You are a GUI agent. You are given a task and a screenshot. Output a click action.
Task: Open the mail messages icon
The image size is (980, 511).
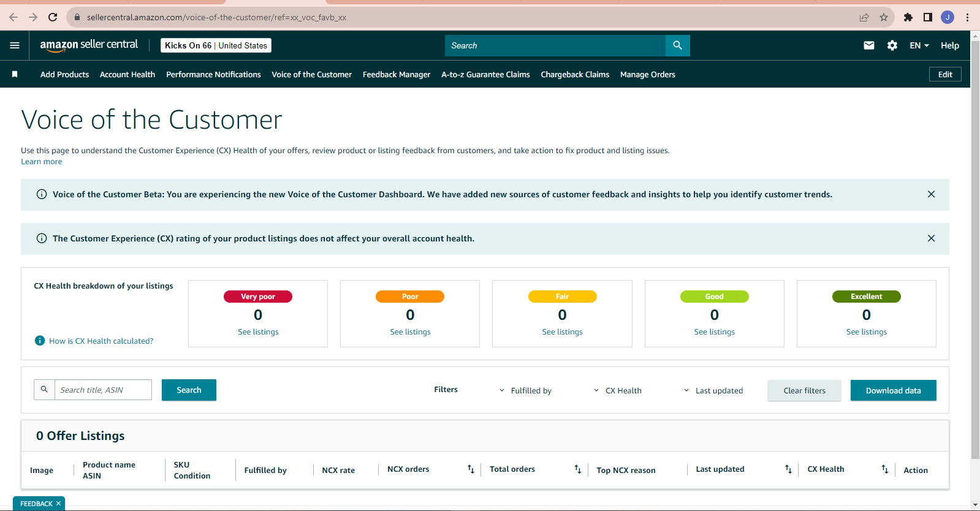point(869,45)
